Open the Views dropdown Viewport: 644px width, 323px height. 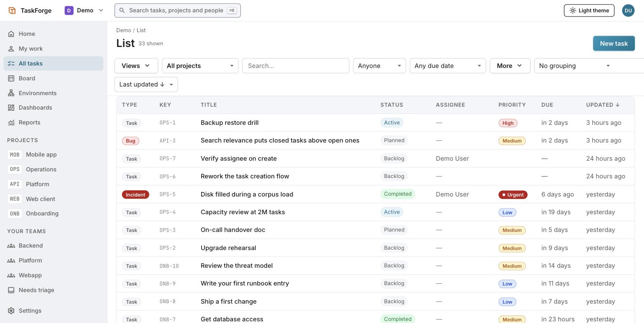(136, 66)
